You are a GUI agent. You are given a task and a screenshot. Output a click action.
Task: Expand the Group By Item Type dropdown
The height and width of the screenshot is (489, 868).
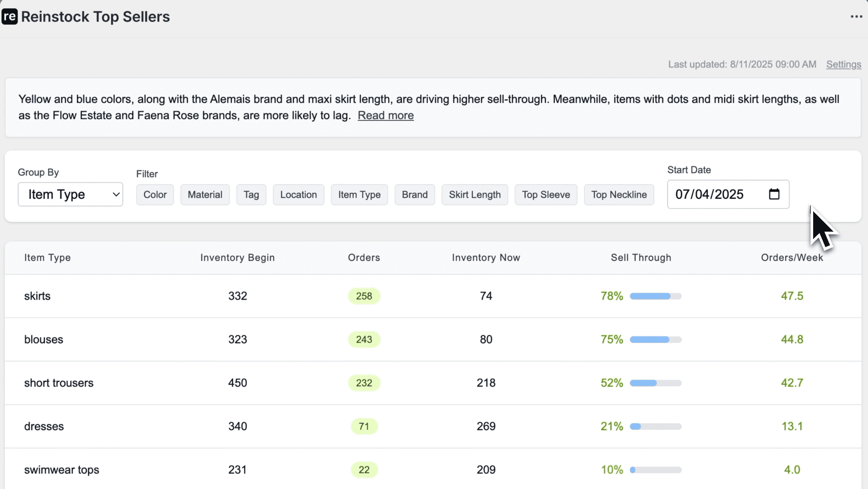[x=70, y=194]
